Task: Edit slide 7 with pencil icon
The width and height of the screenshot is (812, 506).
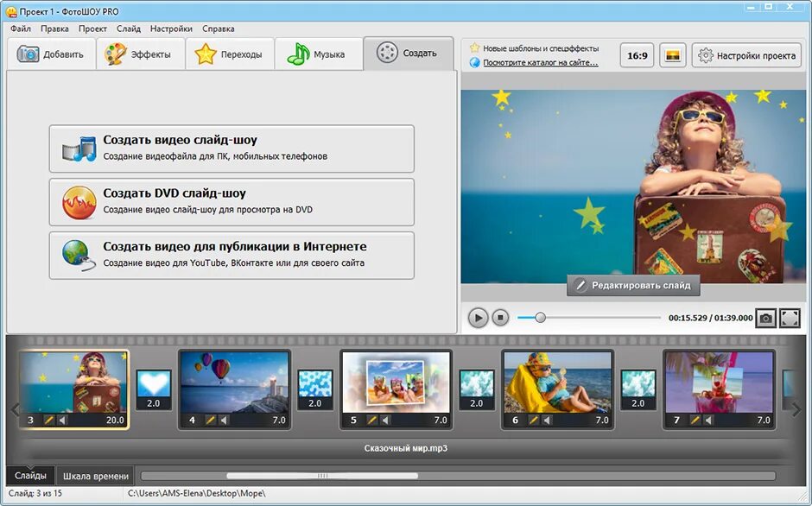Action: (695, 420)
